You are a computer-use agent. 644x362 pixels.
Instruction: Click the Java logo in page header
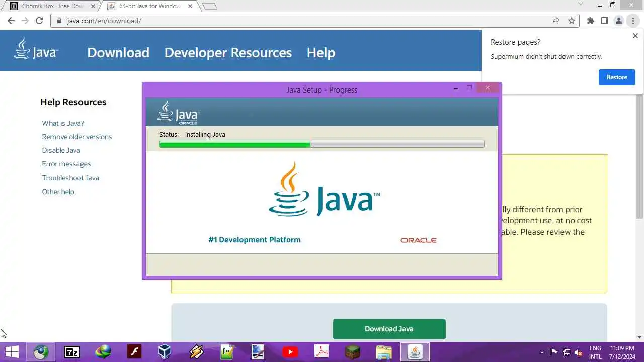tap(36, 49)
